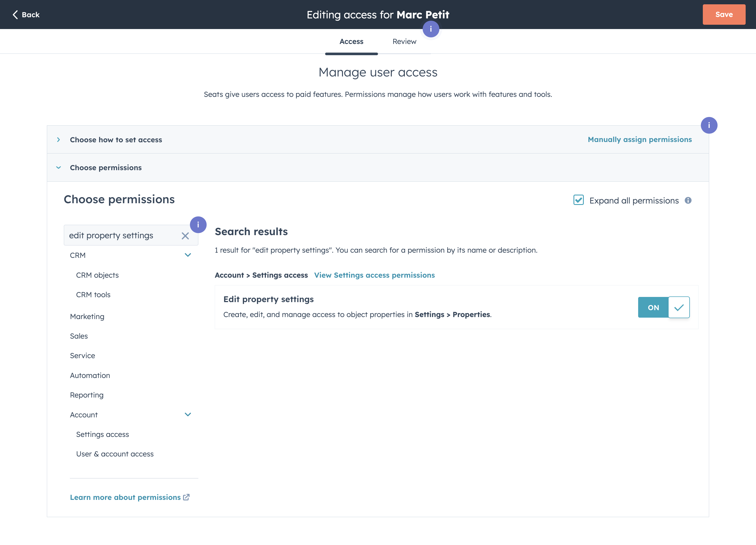Expand Choose how to set access section

(x=378, y=139)
